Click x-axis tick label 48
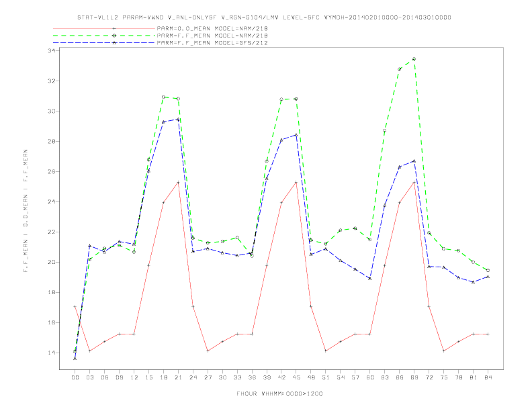 [311, 377]
